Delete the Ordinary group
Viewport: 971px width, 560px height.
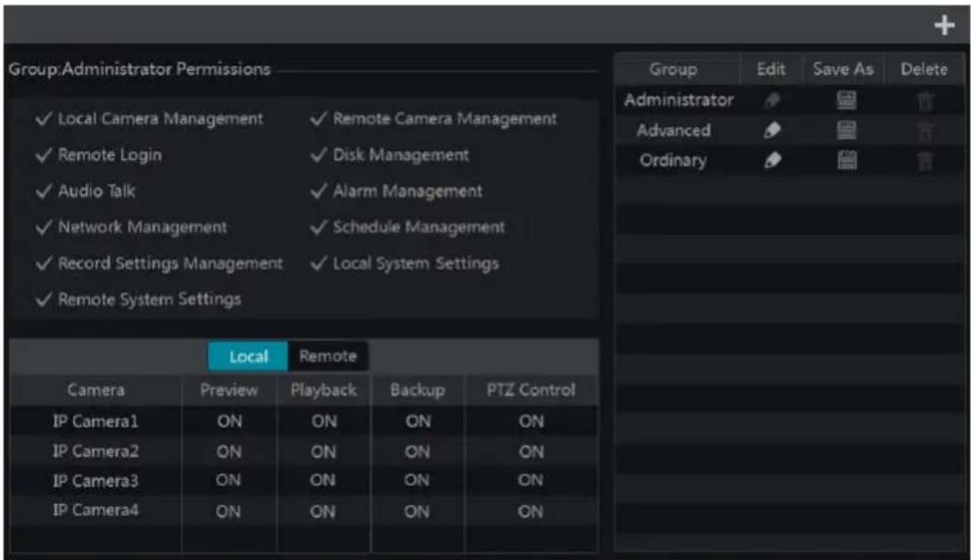point(925,161)
